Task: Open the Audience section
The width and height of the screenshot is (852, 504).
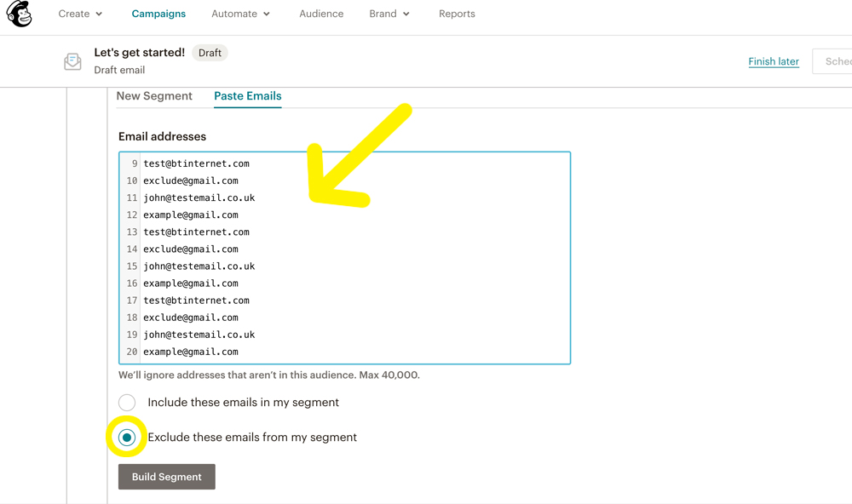Action: [321, 14]
